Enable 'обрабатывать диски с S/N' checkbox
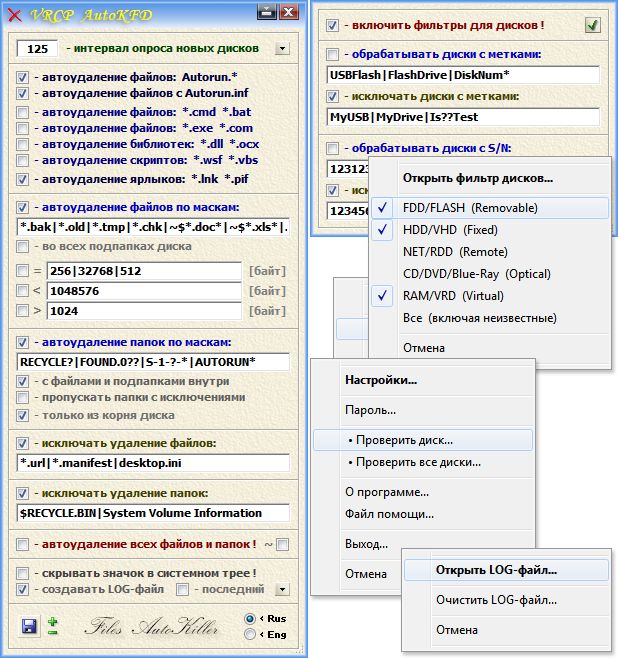618x658 pixels. point(332,149)
